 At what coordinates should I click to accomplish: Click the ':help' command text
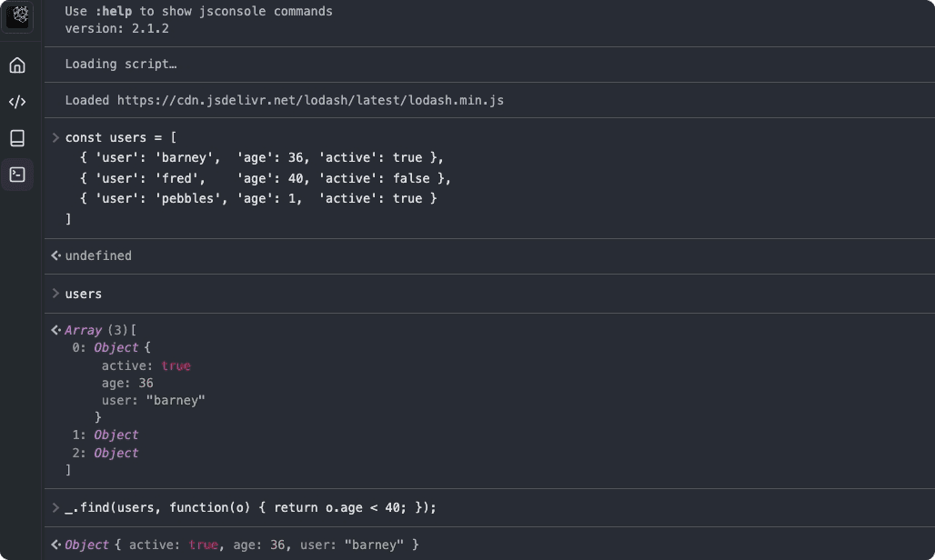pyautogui.click(x=115, y=11)
